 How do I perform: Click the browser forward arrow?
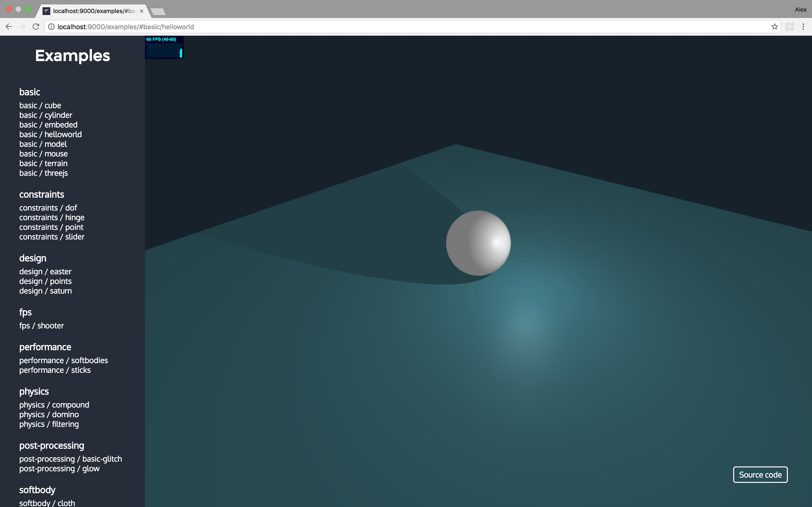(x=22, y=27)
